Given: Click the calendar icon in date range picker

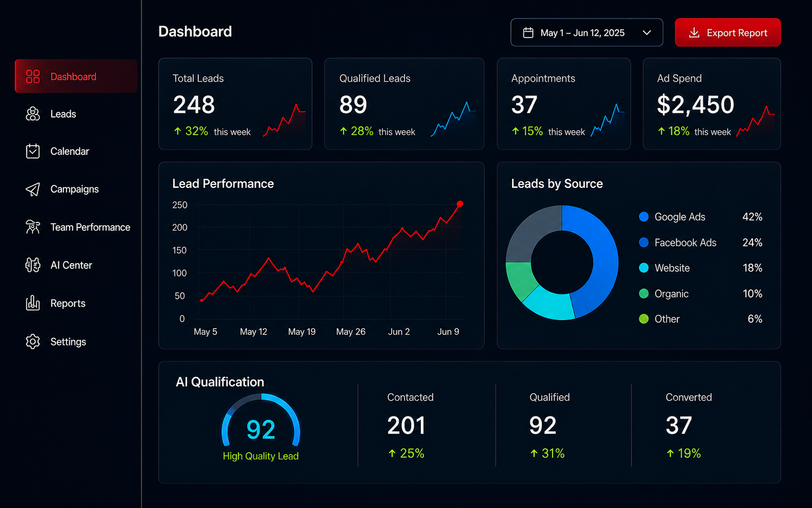Looking at the screenshot, I should pyautogui.click(x=528, y=33).
